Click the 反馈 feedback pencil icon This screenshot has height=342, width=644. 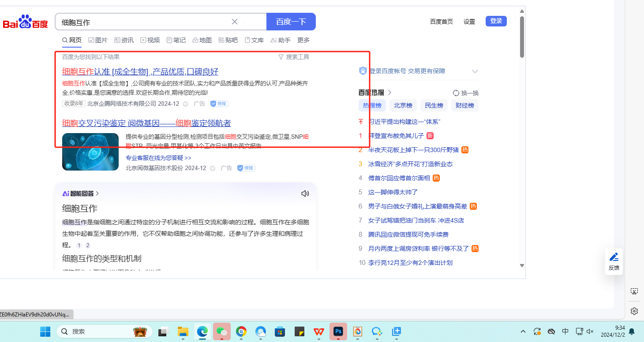coord(614,257)
